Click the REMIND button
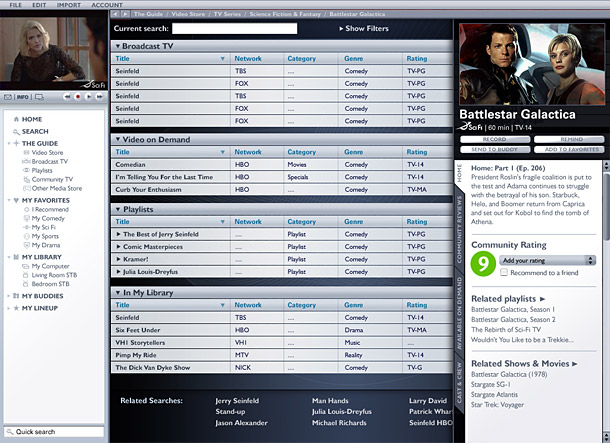 pyautogui.click(x=569, y=139)
